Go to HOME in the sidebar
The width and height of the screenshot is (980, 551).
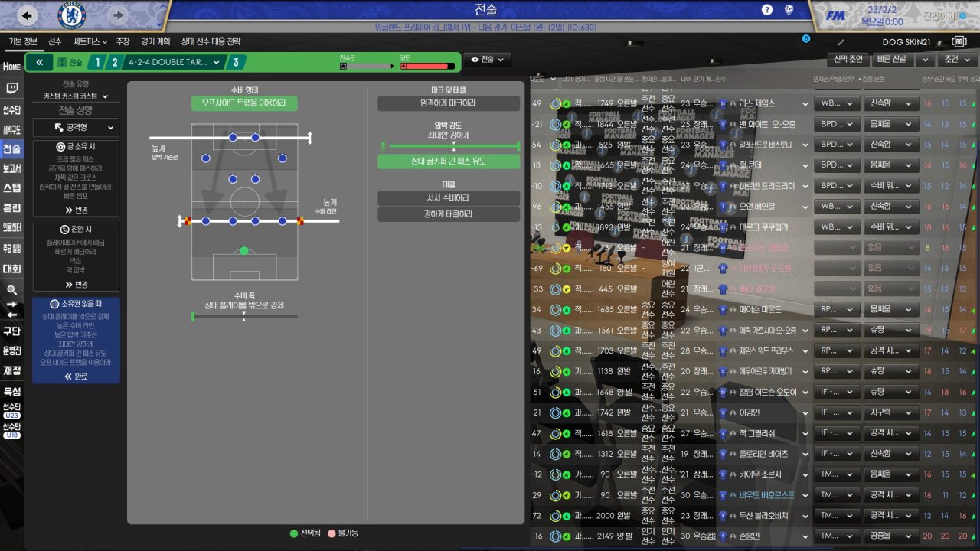(11, 67)
